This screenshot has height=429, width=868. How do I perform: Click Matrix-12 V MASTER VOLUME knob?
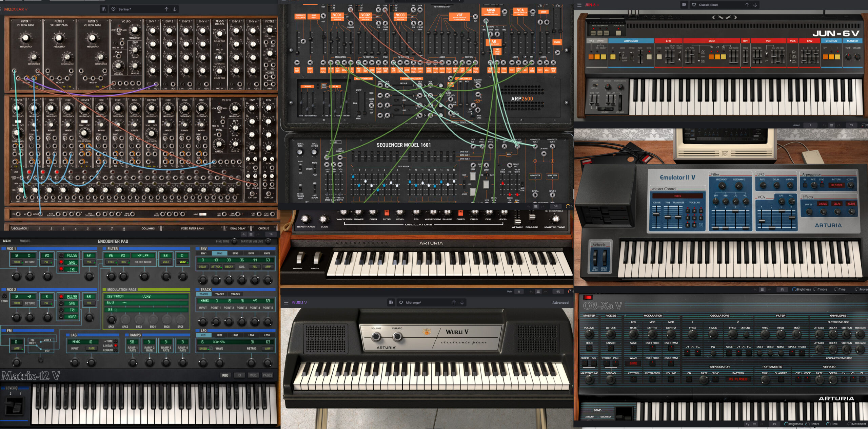click(268, 241)
